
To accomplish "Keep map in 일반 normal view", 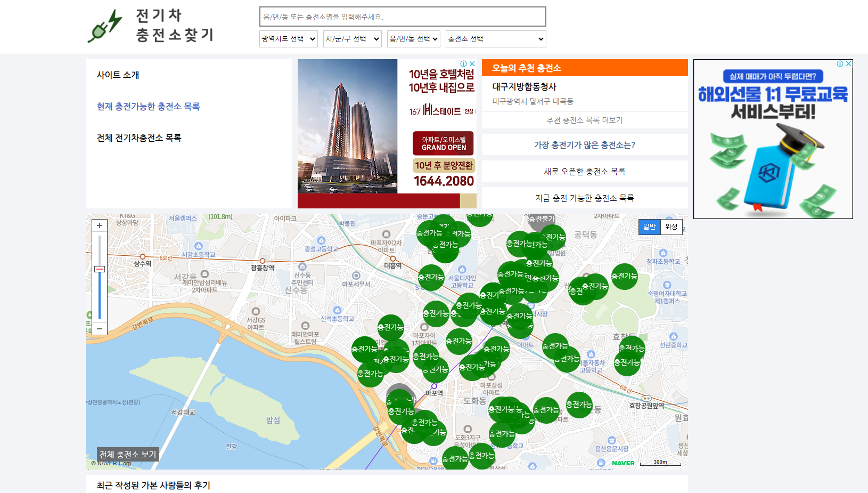I will pyautogui.click(x=649, y=227).
